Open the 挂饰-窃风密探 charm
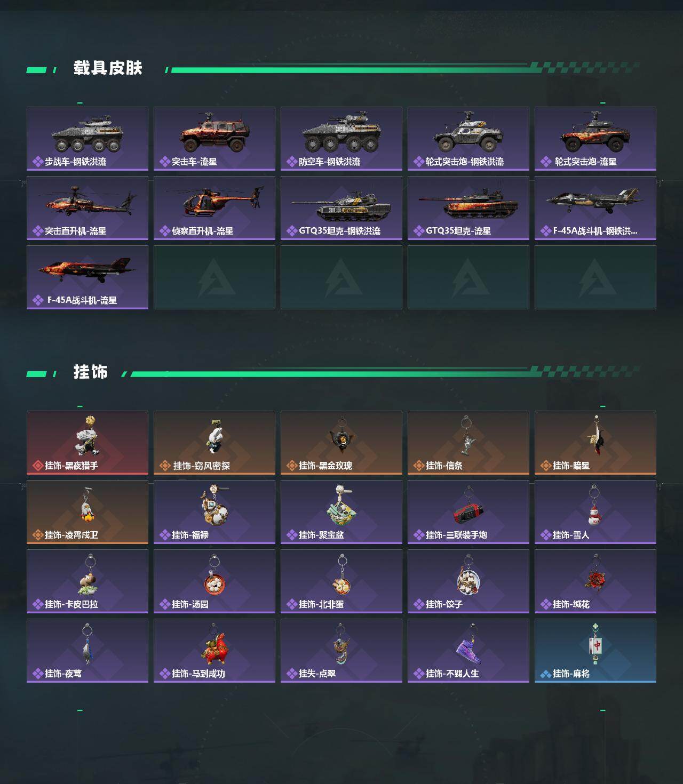 click(x=215, y=443)
